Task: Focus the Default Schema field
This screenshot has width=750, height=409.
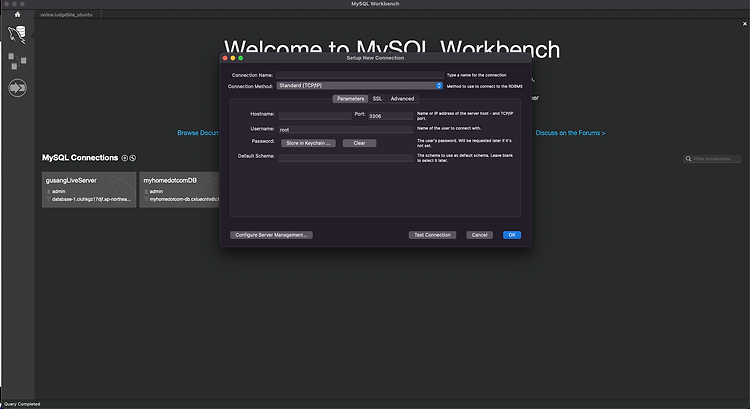Action: pos(346,157)
